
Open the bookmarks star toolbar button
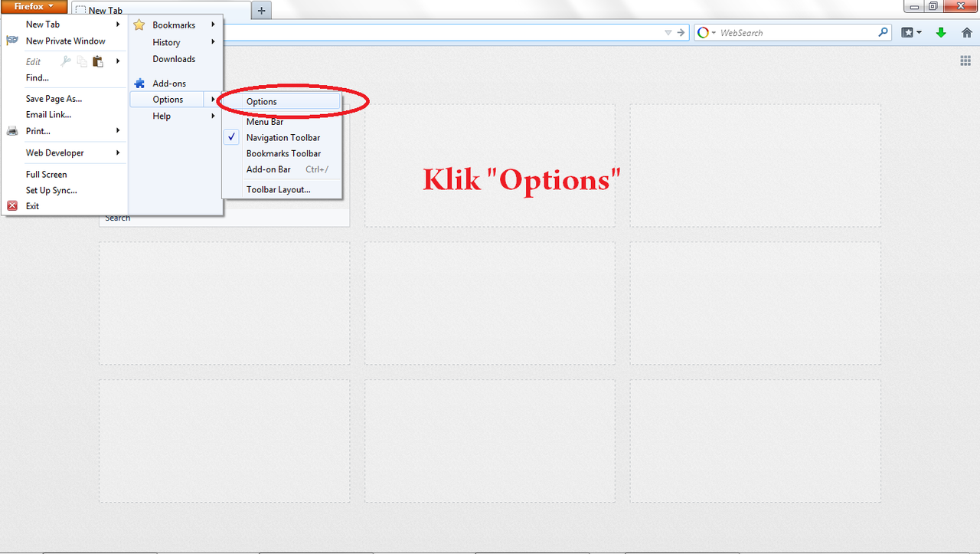tap(908, 33)
